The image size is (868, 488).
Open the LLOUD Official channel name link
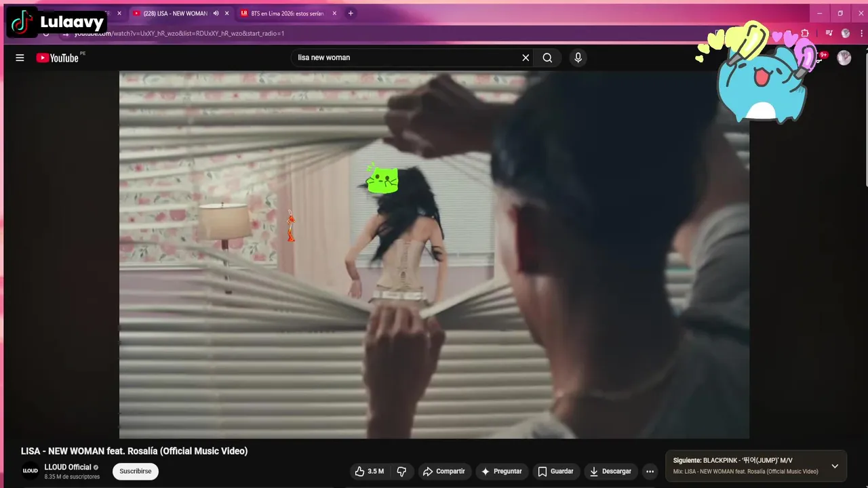[68, 467]
